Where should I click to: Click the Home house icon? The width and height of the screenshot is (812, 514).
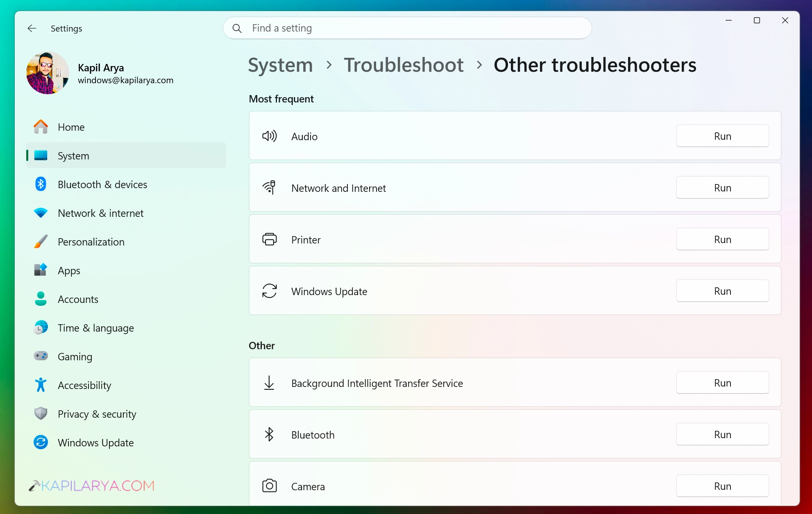click(x=41, y=127)
